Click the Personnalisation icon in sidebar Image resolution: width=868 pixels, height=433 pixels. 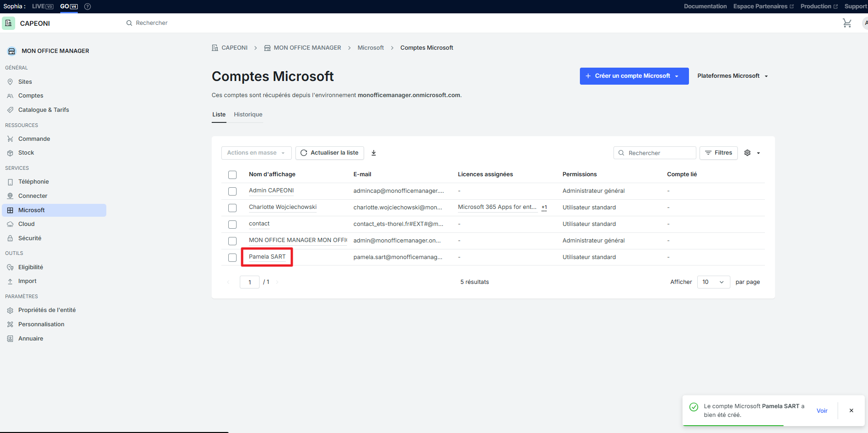[x=10, y=324]
